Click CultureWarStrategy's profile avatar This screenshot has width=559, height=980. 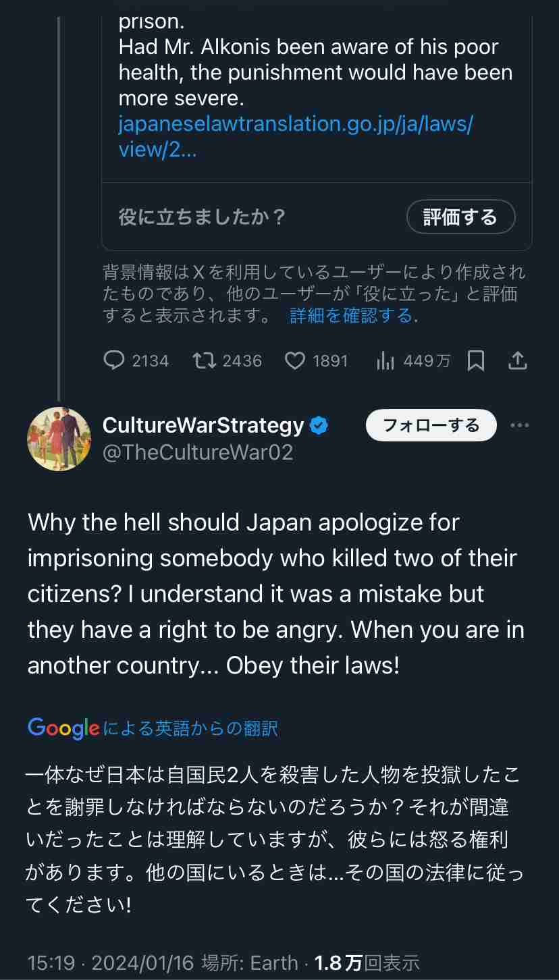59,439
